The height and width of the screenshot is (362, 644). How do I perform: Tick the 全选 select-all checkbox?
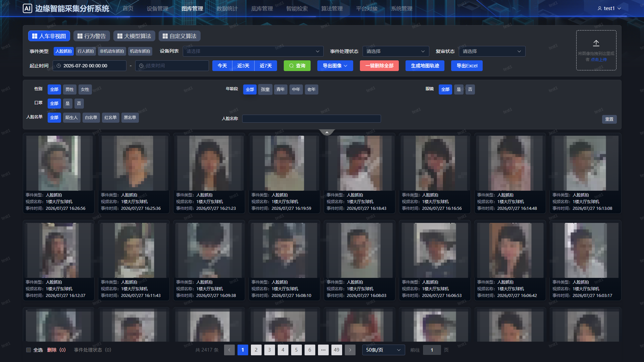pyautogui.click(x=29, y=350)
